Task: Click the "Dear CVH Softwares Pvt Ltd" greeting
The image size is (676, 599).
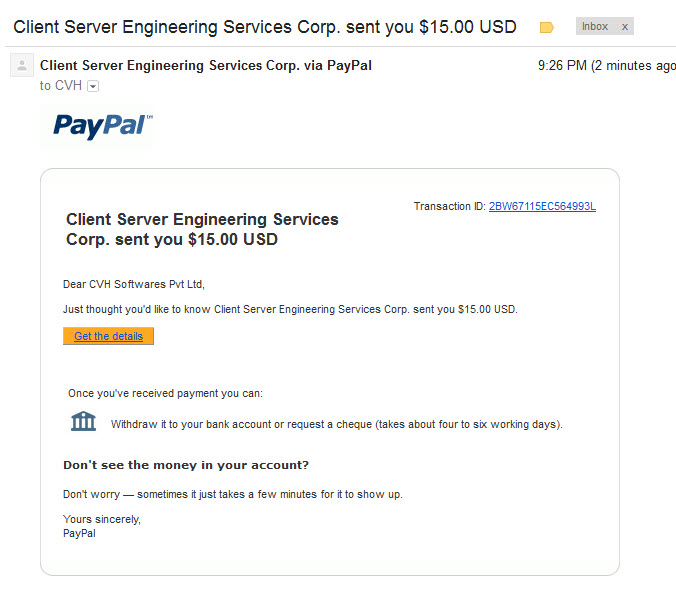Action: point(133,284)
